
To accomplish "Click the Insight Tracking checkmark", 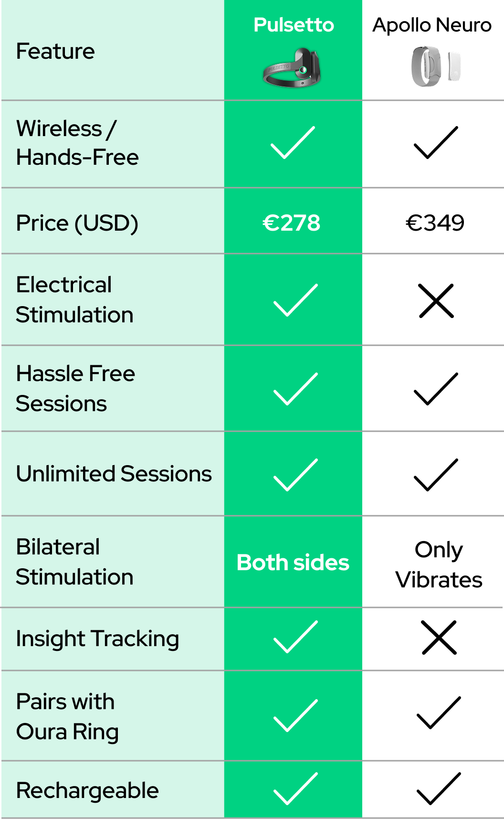I will [x=295, y=637].
